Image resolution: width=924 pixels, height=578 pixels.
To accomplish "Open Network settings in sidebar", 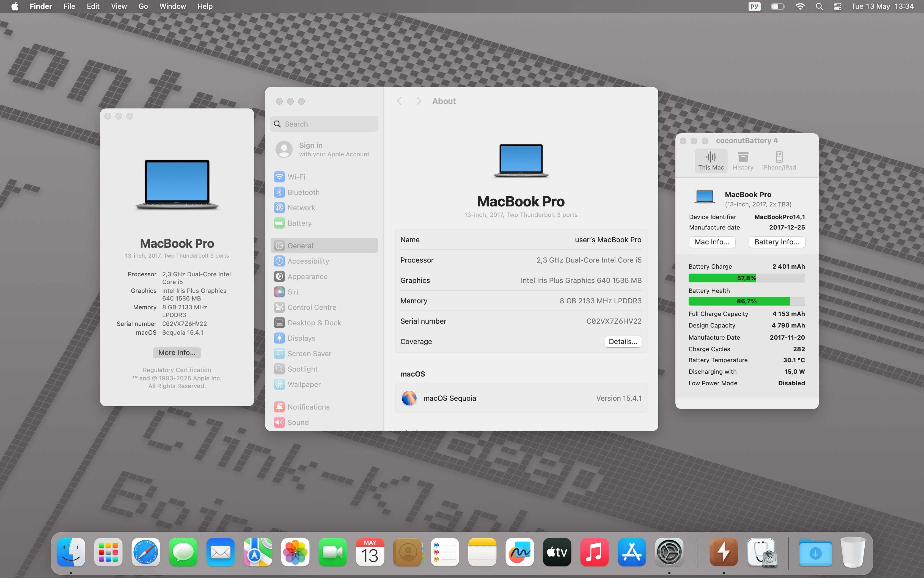I will 324,208.
